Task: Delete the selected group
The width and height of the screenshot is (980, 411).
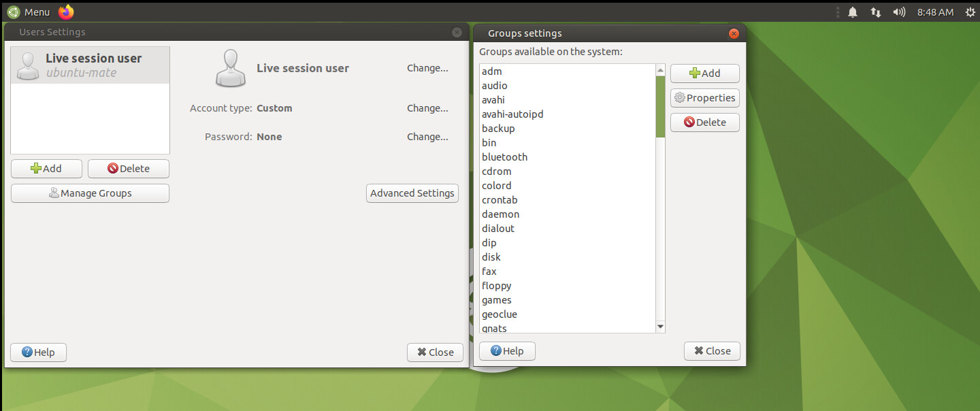Action: (x=705, y=122)
